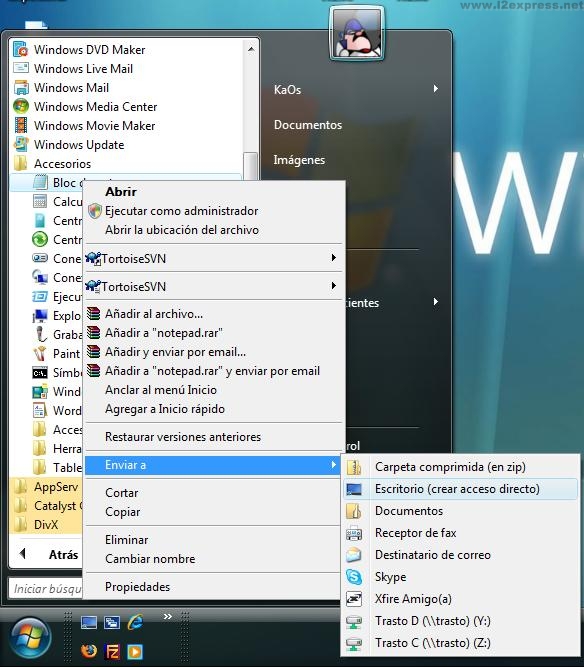Click the Windows DVD Maker icon

[21, 49]
